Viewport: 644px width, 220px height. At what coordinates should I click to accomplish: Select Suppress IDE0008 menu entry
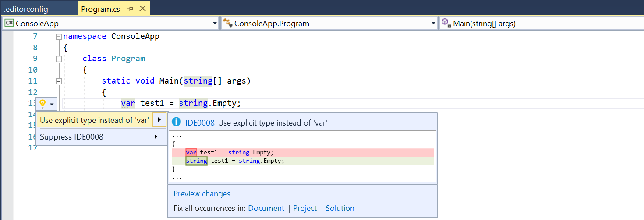[x=101, y=137]
